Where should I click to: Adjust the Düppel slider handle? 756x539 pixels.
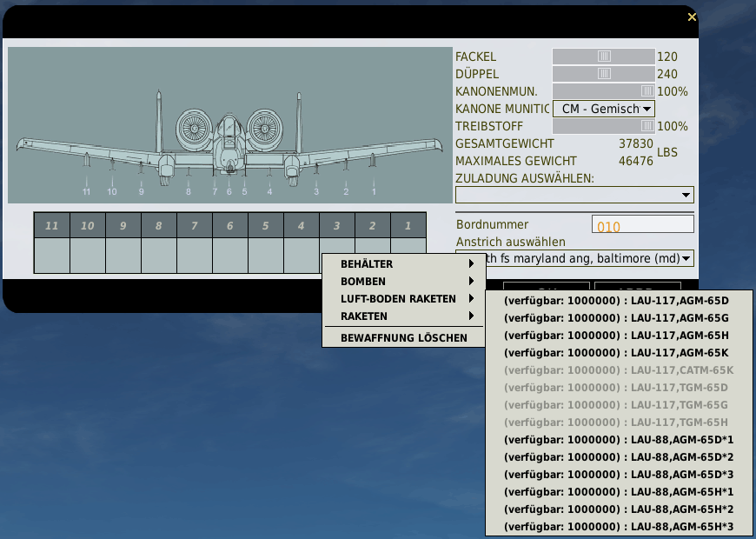[x=604, y=74]
